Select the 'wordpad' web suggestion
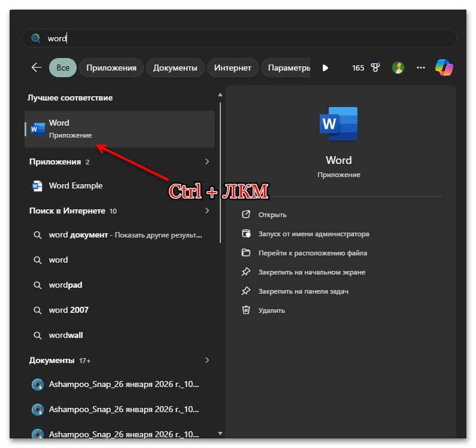Image resolution: width=476 pixels, height=448 pixels. pyautogui.click(x=119, y=285)
